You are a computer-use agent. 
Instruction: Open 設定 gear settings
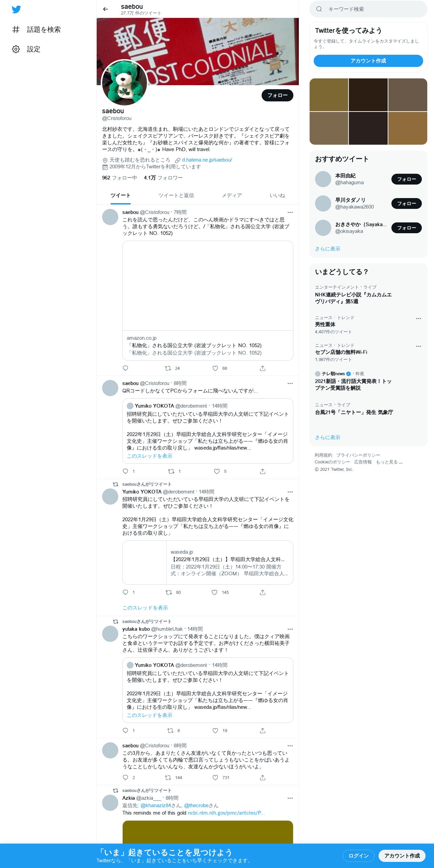[16, 49]
